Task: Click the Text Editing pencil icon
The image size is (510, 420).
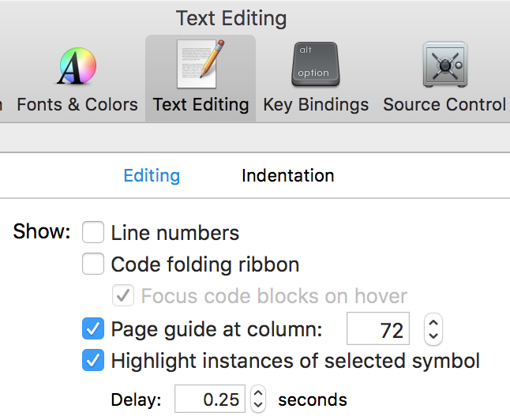Action: [201, 64]
